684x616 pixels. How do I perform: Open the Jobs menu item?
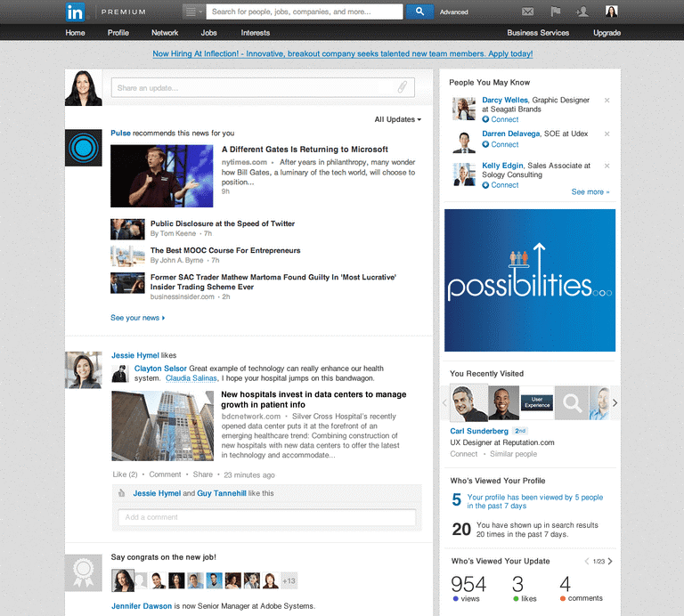(208, 33)
